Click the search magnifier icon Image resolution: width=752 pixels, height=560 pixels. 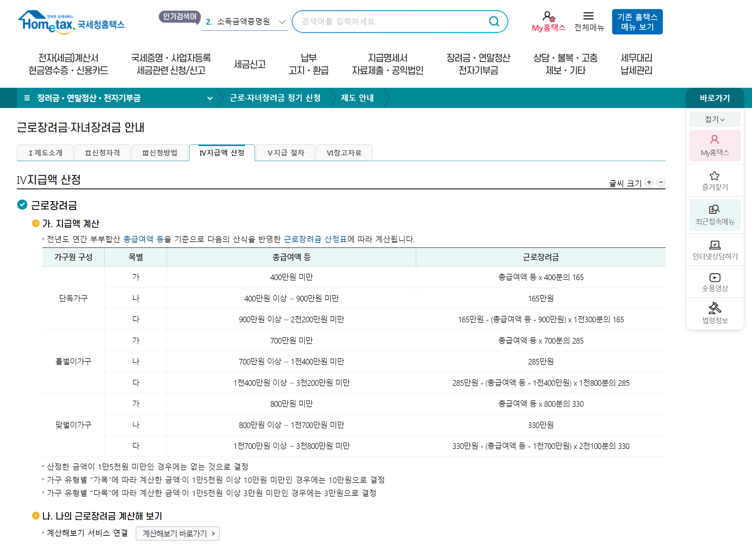click(494, 21)
